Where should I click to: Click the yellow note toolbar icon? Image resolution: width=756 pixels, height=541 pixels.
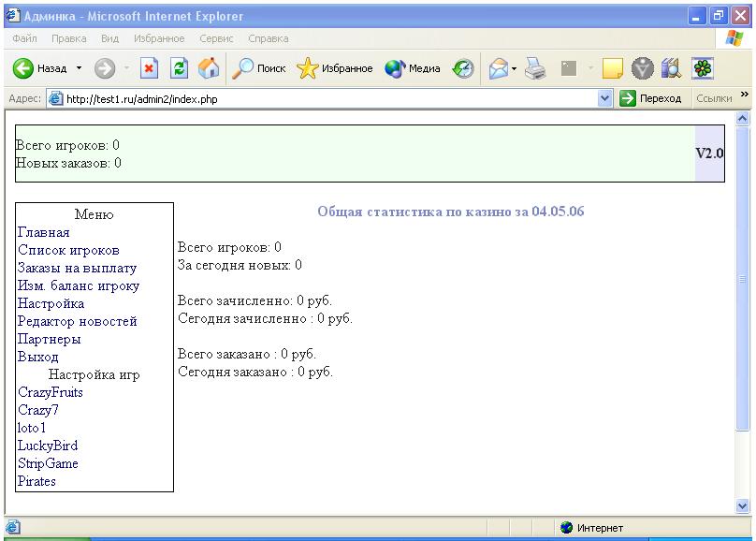[x=612, y=68]
